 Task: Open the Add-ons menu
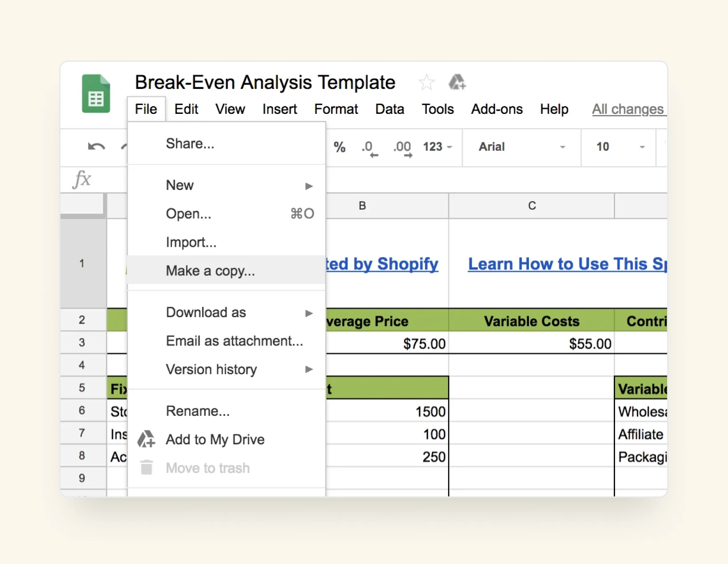click(x=496, y=109)
